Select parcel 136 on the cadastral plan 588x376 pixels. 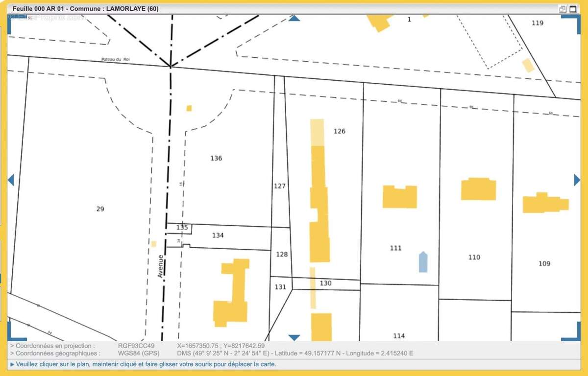[x=216, y=158]
